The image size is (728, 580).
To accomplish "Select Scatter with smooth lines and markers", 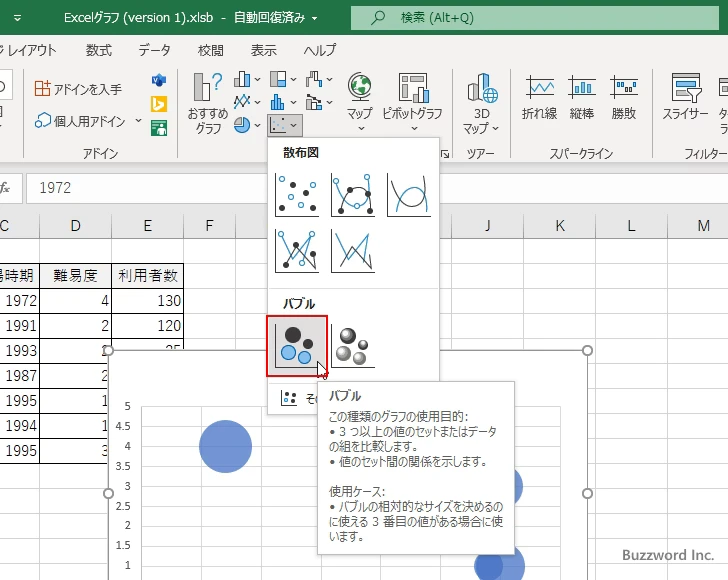I will click(x=353, y=195).
